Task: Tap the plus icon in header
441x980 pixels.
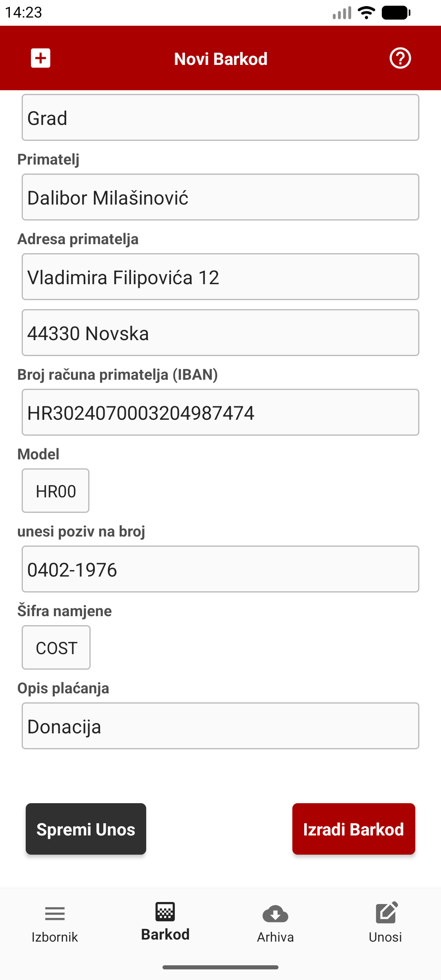Action: pyautogui.click(x=40, y=58)
